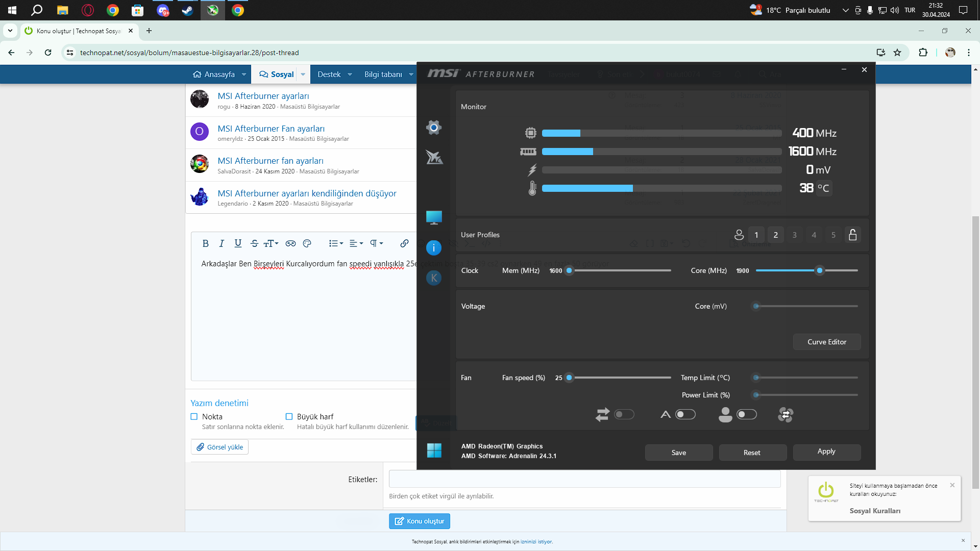Click the K OC Scanner icon
Image resolution: width=980 pixels, height=551 pixels.
433,278
